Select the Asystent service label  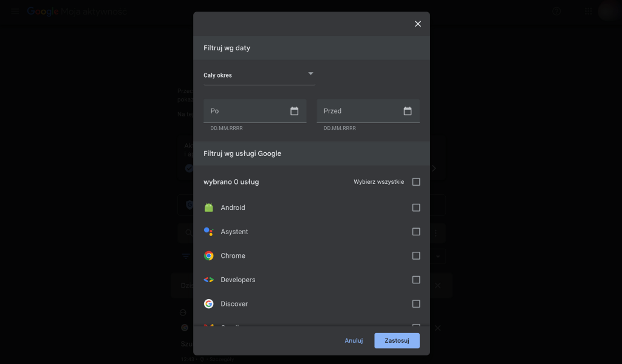pos(234,232)
